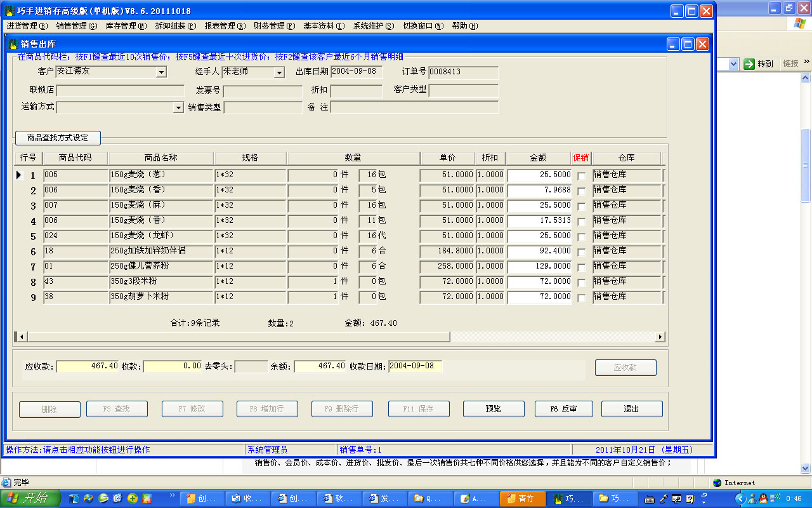Open the 运输方式 dropdown
The image size is (812, 508).
[178, 108]
